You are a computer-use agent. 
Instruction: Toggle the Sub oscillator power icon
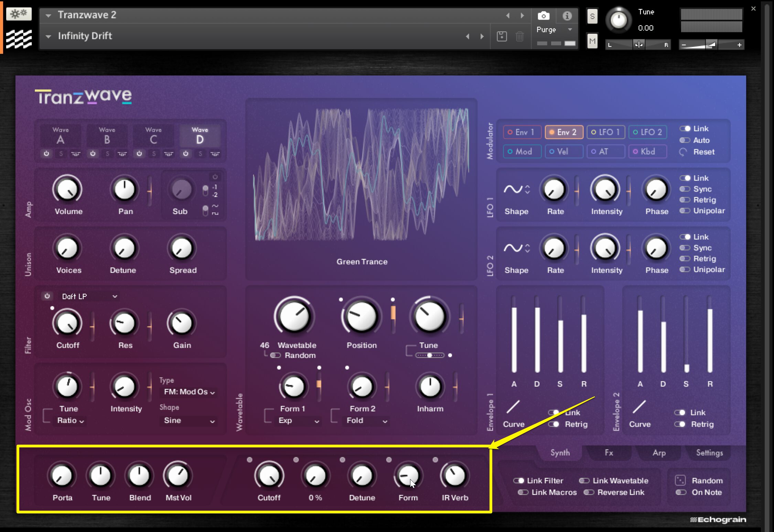point(215,177)
